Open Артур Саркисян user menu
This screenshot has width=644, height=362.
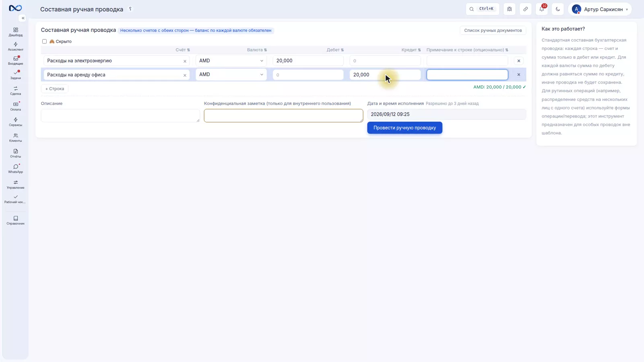[x=600, y=9]
